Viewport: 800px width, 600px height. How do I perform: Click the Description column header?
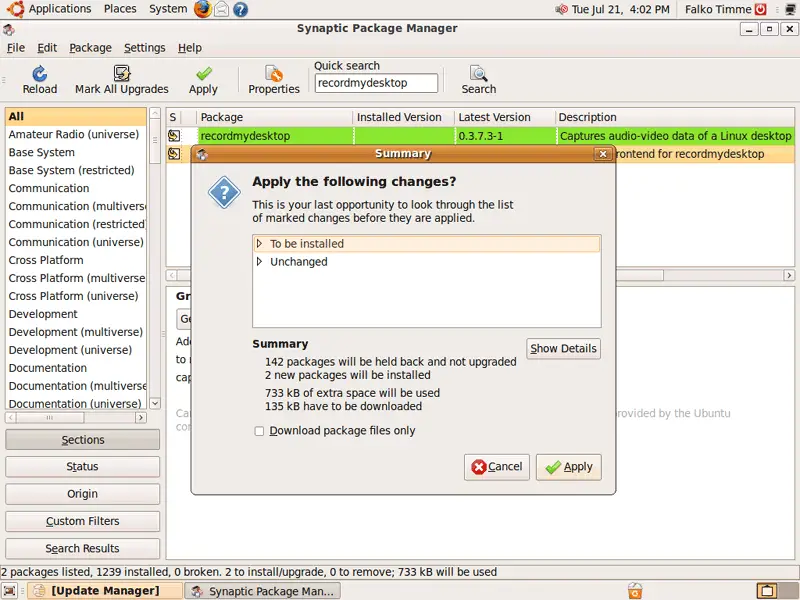674,117
